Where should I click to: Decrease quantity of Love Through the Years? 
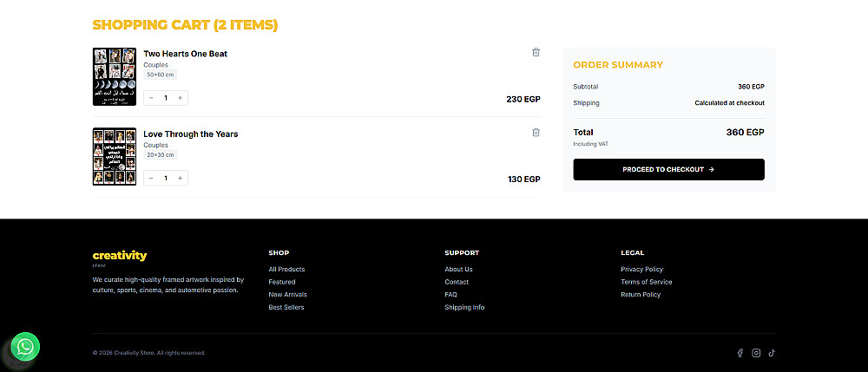(x=151, y=178)
